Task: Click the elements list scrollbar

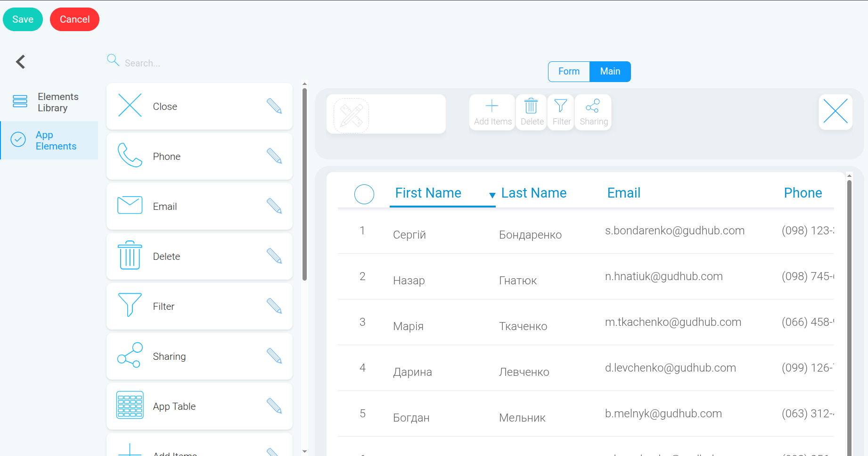Action: 304,184
